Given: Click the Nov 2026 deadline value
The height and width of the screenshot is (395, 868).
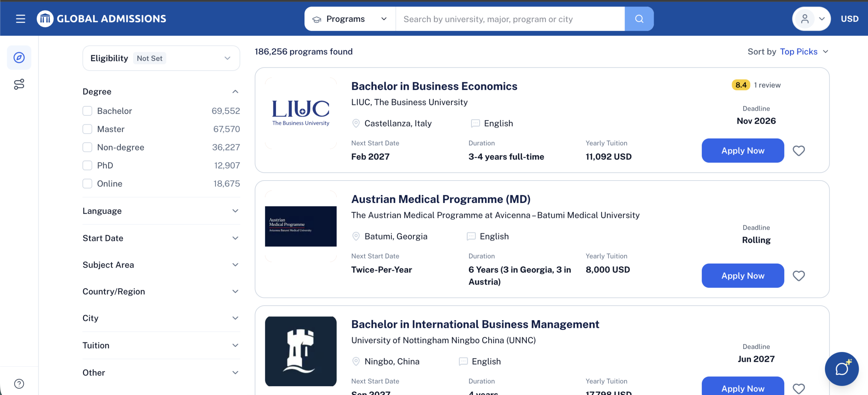Looking at the screenshot, I should (x=756, y=121).
